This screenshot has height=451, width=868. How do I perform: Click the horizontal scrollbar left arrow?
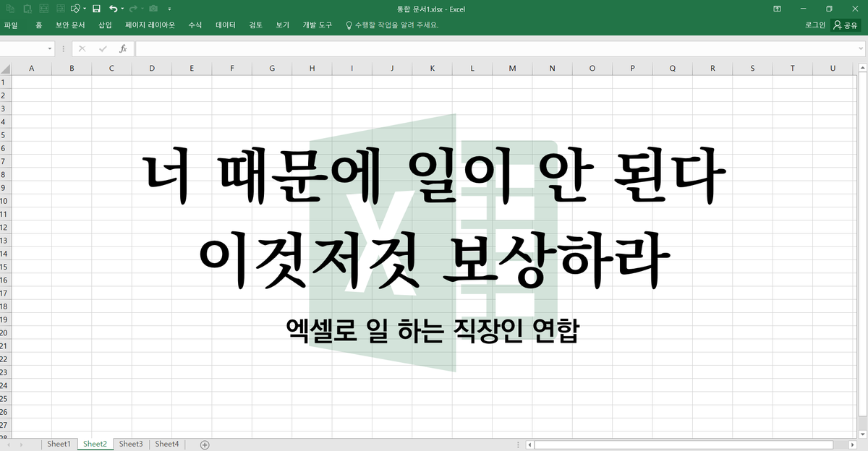tap(529, 444)
